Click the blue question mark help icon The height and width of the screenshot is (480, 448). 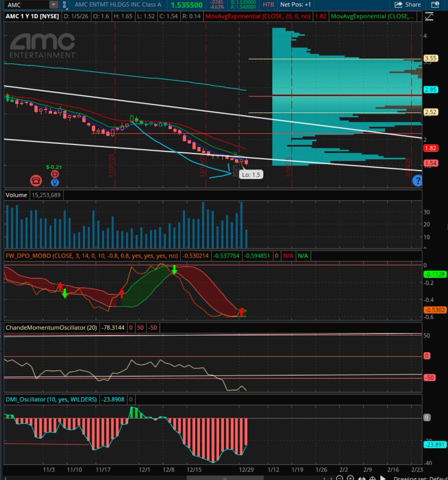pos(417,181)
